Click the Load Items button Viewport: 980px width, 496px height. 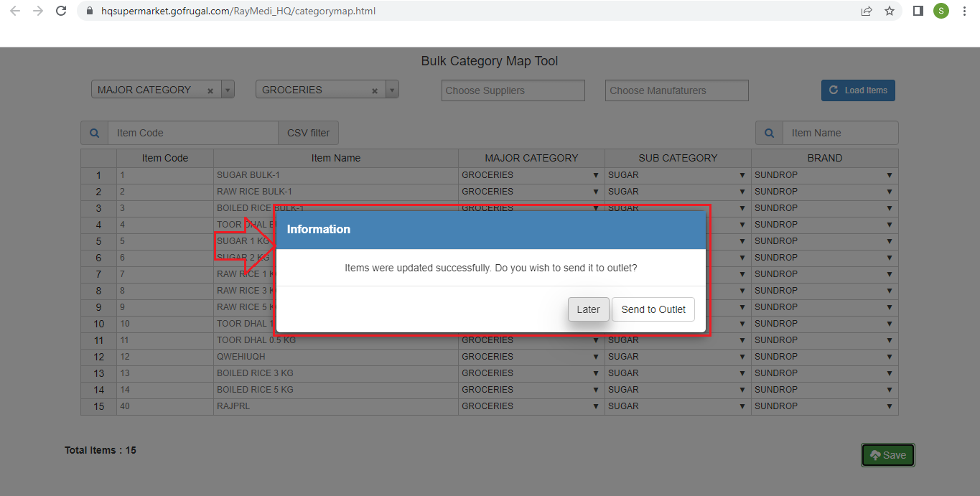858,90
